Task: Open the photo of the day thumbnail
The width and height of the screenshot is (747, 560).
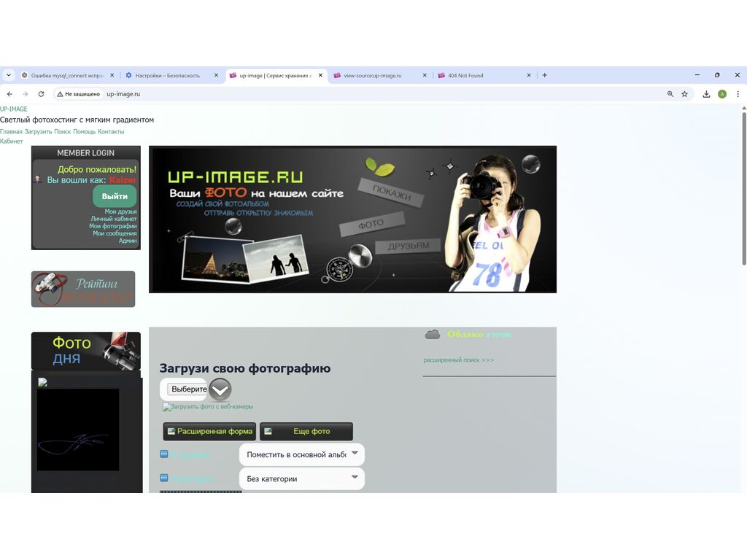Action: pyautogui.click(x=78, y=429)
